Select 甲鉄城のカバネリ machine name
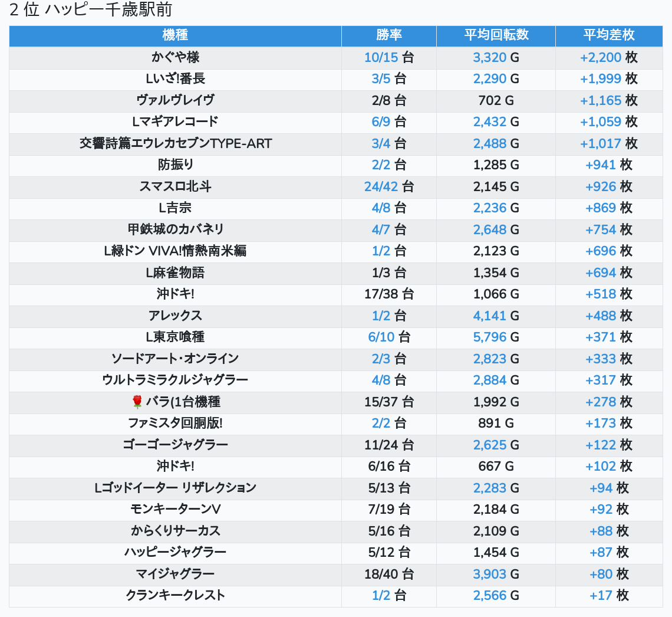The width and height of the screenshot is (672, 617). 175,229
